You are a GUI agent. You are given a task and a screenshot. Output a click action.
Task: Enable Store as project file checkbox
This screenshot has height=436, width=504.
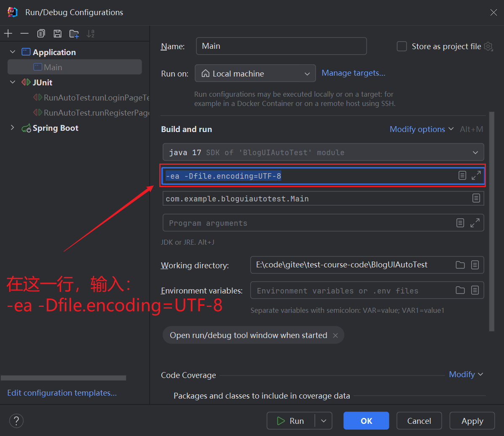coord(402,46)
